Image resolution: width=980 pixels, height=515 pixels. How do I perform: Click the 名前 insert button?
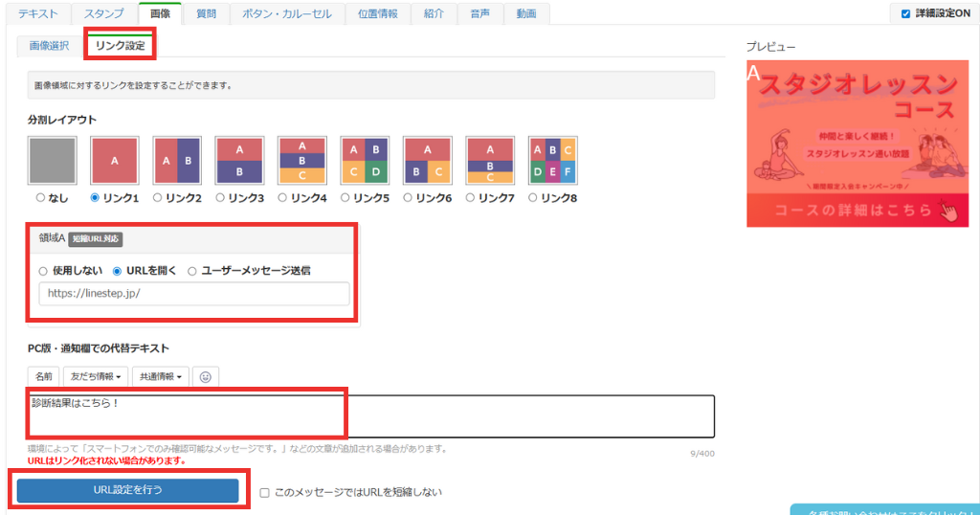coord(44,377)
